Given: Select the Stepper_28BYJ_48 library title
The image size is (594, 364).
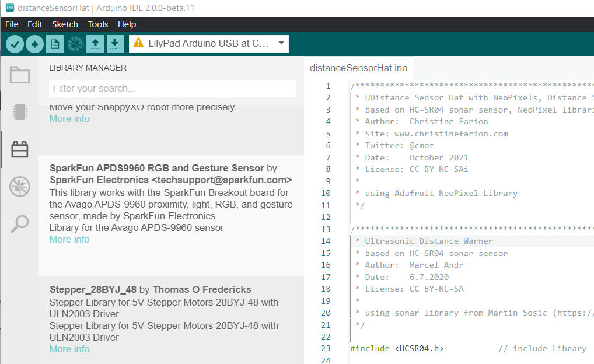Looking at the screenshot, I should click(93, 290).
